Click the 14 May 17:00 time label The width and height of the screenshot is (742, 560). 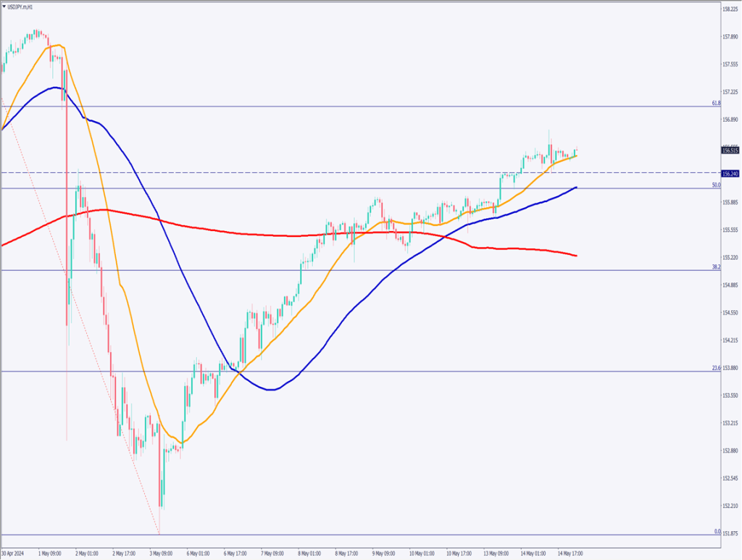tap(570, 554)
